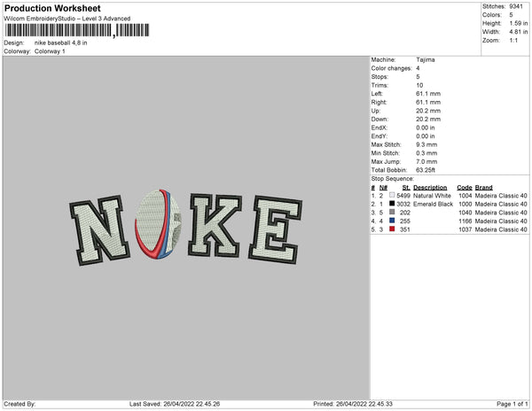The width and height of the screenshot is (532, 411).
Task: Click the 'Colorway 1' value
Action: point(50,51)
